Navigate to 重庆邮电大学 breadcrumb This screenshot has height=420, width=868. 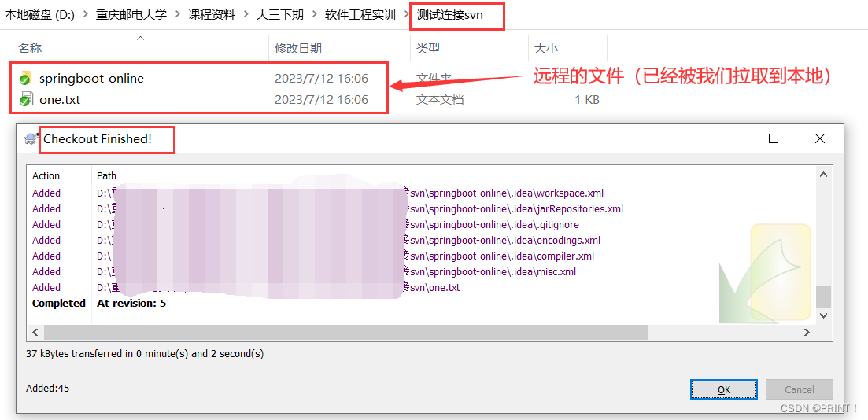[x=131, y=15]
